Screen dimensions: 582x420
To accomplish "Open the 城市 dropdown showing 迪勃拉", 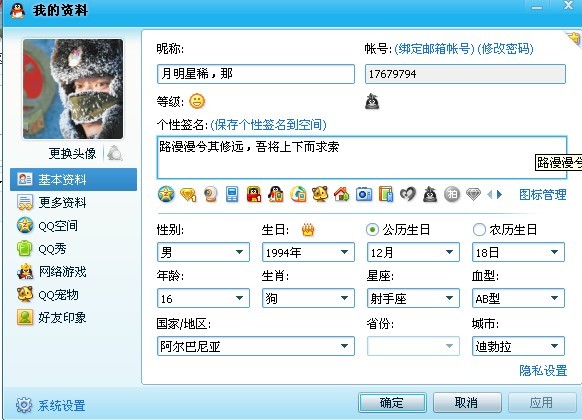I will pyautogui.click(x=518, y=346).
